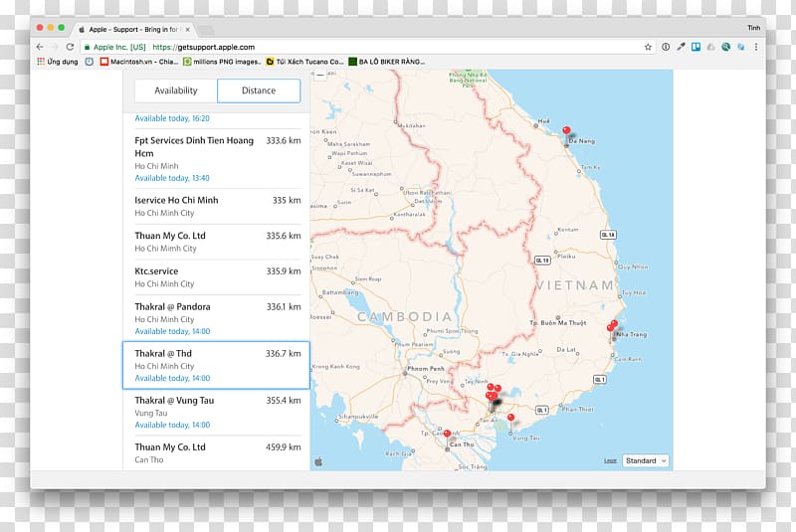Click the eyedropper extension icon
This screenshot has height=532, width=796.
pos(681,47)
